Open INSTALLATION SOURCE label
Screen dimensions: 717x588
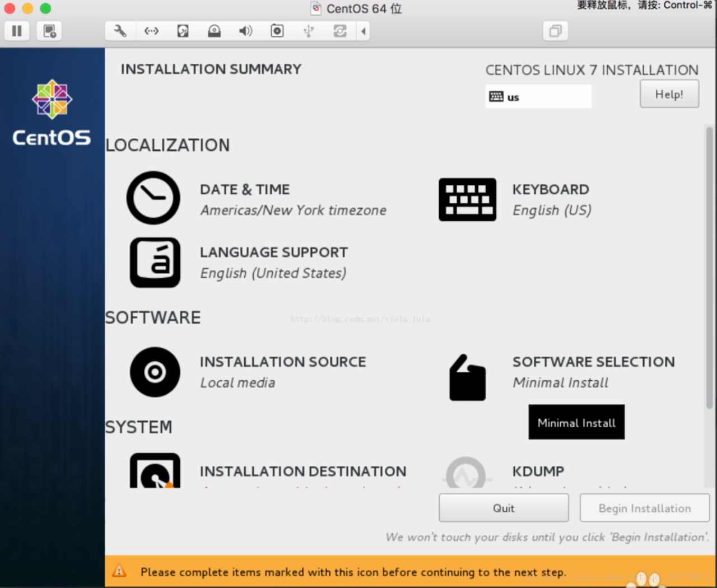[283, 362]
